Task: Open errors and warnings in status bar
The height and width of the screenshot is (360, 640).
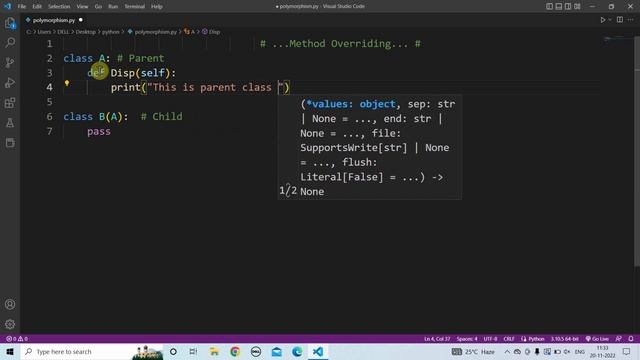Action: pyautogui.click(x=17, y=339)
